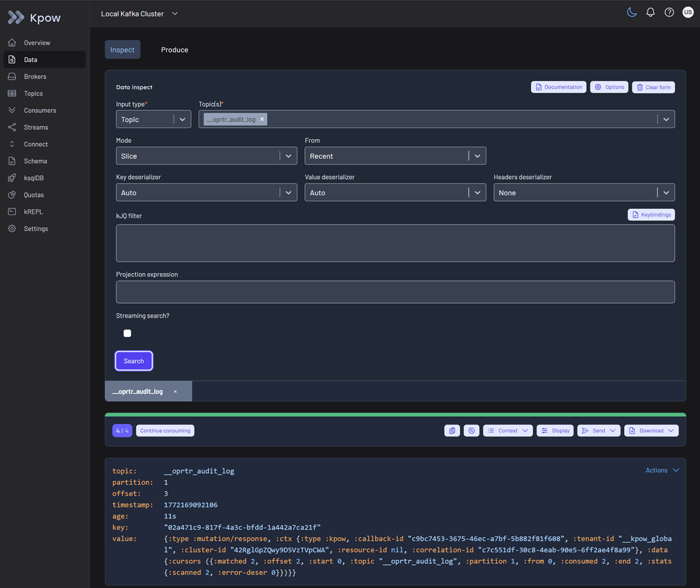Click the record topic value __oprtr_audit_log
The image size is (700, 588).
coord(199,471)
